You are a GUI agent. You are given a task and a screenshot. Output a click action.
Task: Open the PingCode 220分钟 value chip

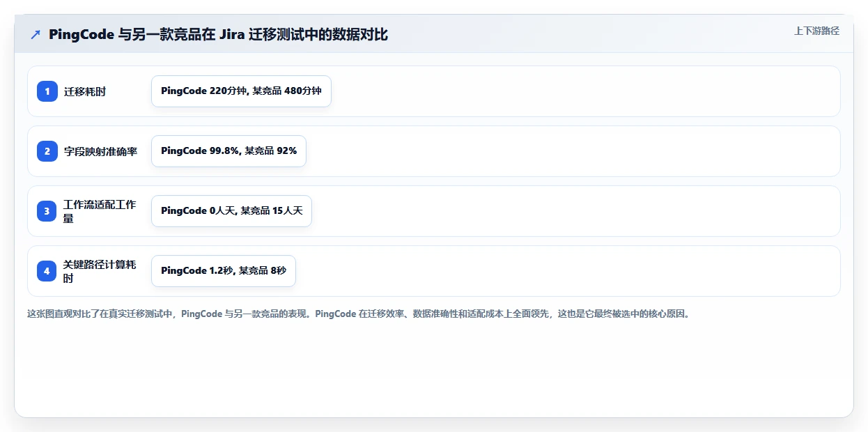[x=241, y=91]
